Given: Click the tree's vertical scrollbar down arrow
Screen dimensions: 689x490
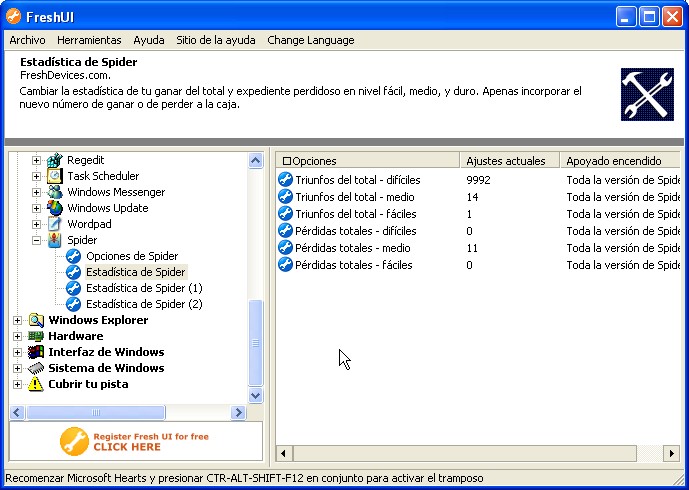Looking at the screenshot, I should point(256,396).
